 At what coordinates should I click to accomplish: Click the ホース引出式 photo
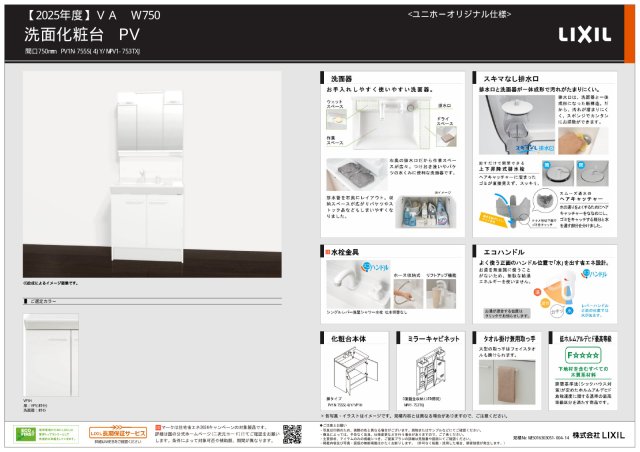click(x=408, y=294)
